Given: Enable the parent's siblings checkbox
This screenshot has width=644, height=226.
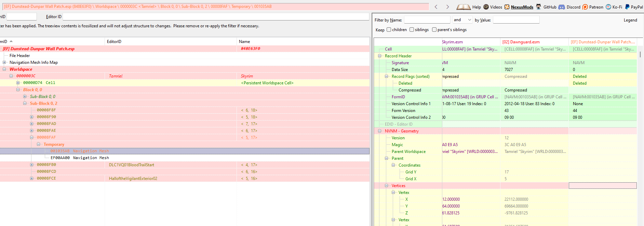Looking at the screenshot, I should pyautogui.click(x=434, y=30).
